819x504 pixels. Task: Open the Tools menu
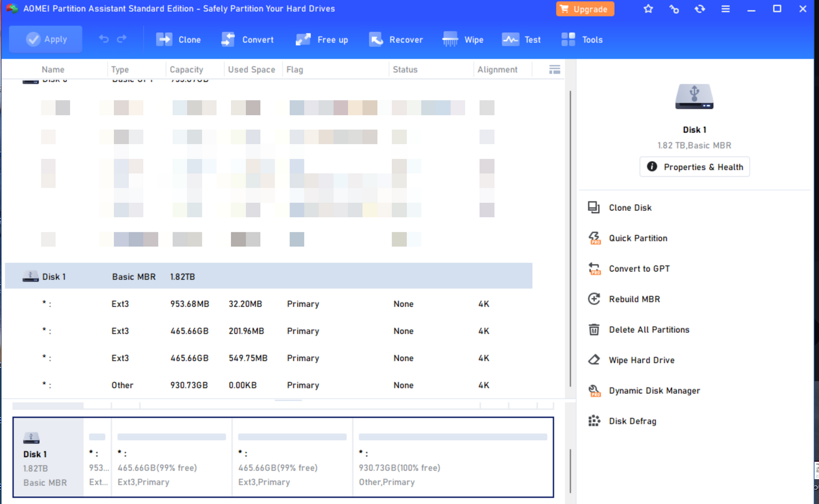point(582,40)
